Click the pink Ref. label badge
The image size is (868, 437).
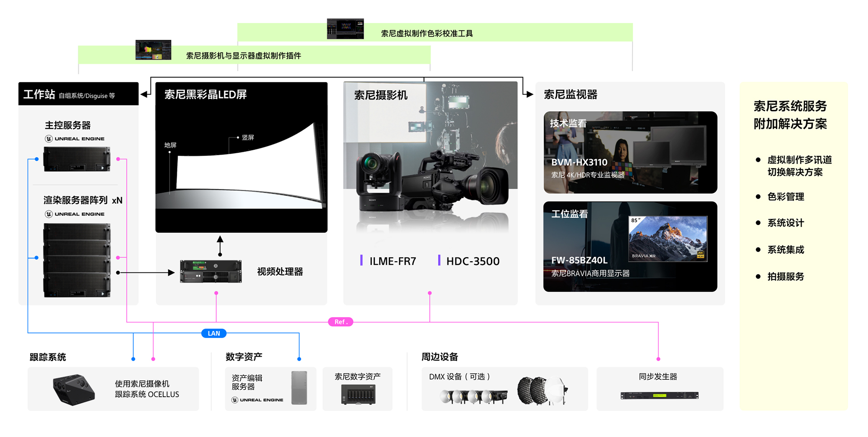(x=340, y=322)
